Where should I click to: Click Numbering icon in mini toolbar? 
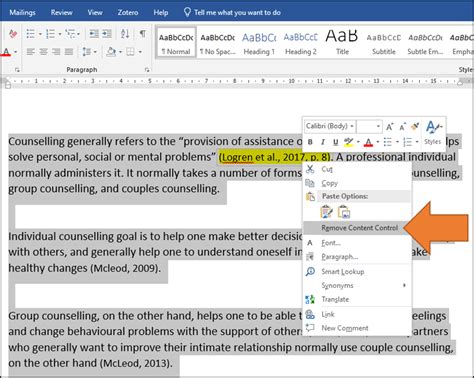pos(407,142)
